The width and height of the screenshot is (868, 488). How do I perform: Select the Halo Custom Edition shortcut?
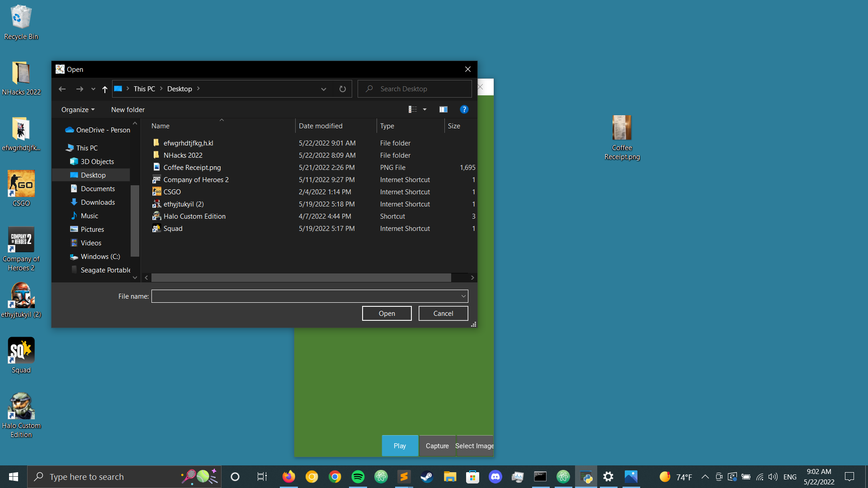point(194,216)
